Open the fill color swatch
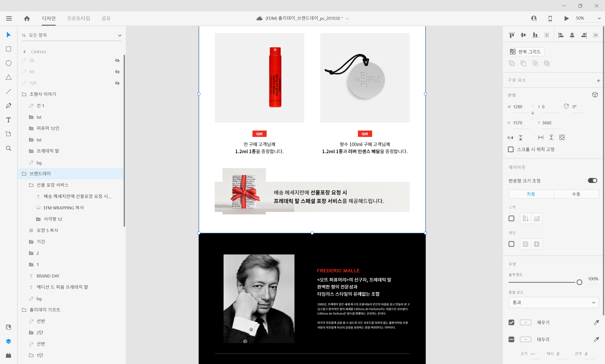Image resolution: width=605 pixels, height=364 pixels. pyautogui.click(x=525, y=322)
